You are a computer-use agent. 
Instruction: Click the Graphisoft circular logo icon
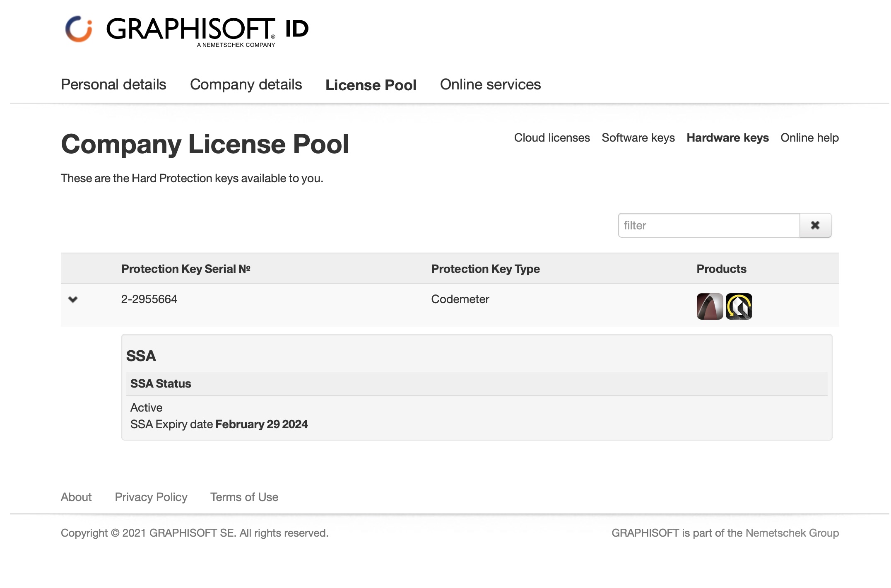pyautogui.click(x=78, y=29)
